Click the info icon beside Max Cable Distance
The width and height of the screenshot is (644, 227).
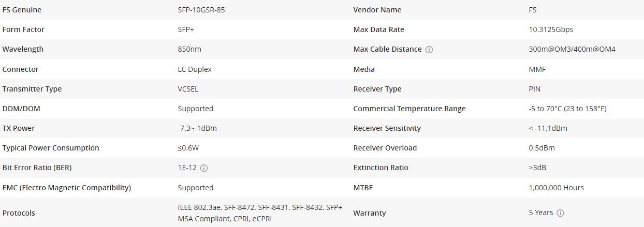[429, 50]
